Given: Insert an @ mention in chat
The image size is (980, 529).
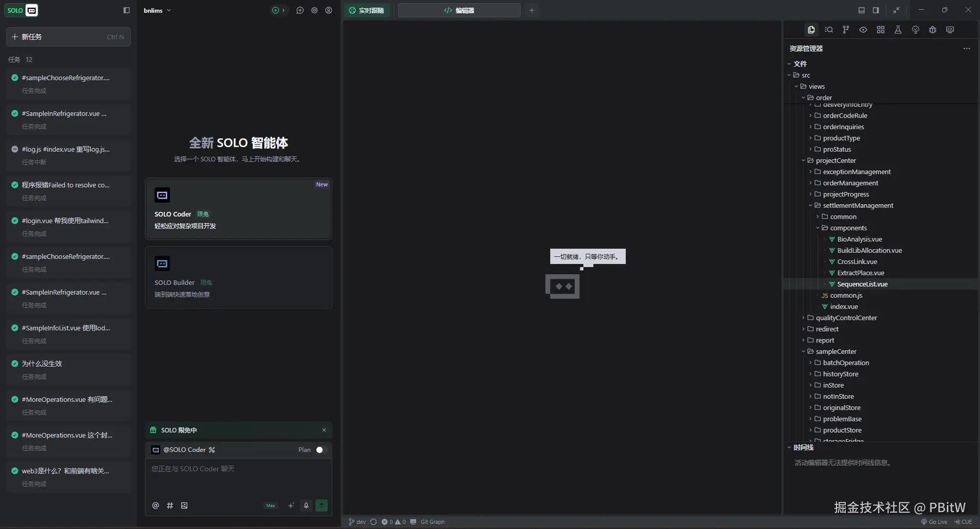Looking at the screenshot, I should [156, 506].
